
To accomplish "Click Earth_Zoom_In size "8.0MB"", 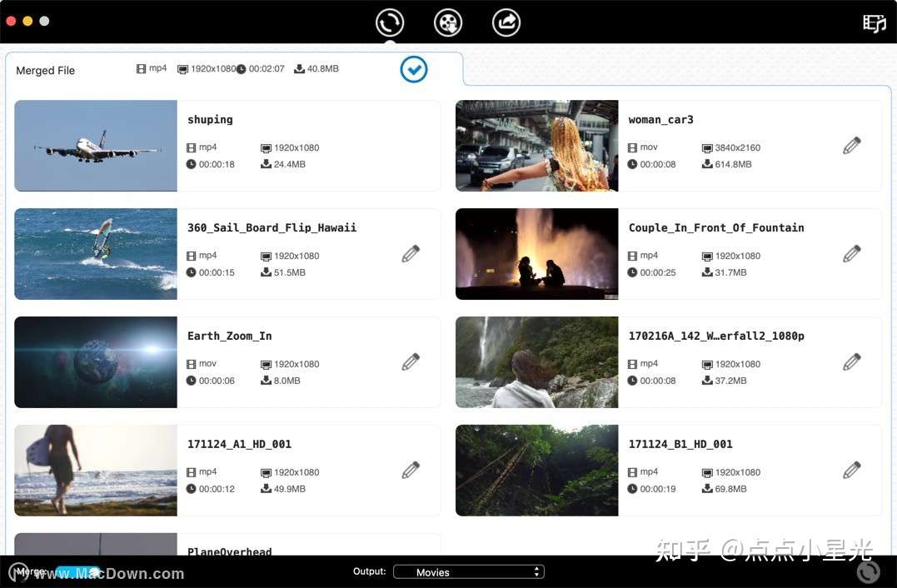I will (x=287, y=381).
